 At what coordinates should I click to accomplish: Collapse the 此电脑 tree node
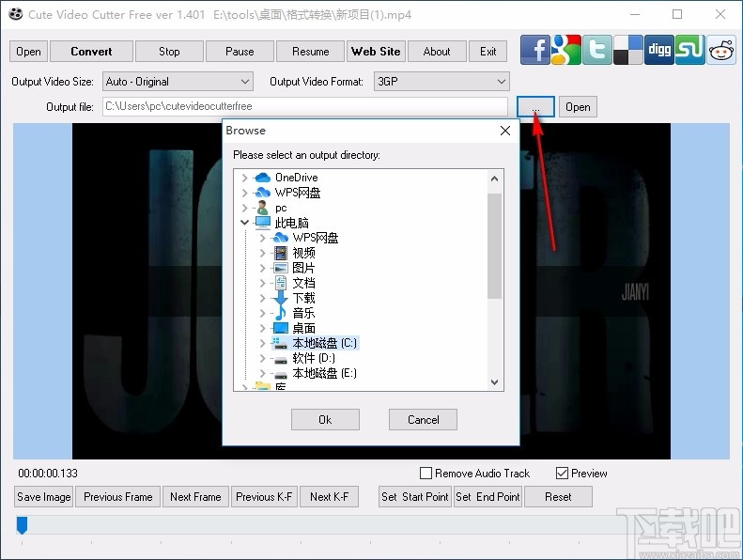pos(244,223)
